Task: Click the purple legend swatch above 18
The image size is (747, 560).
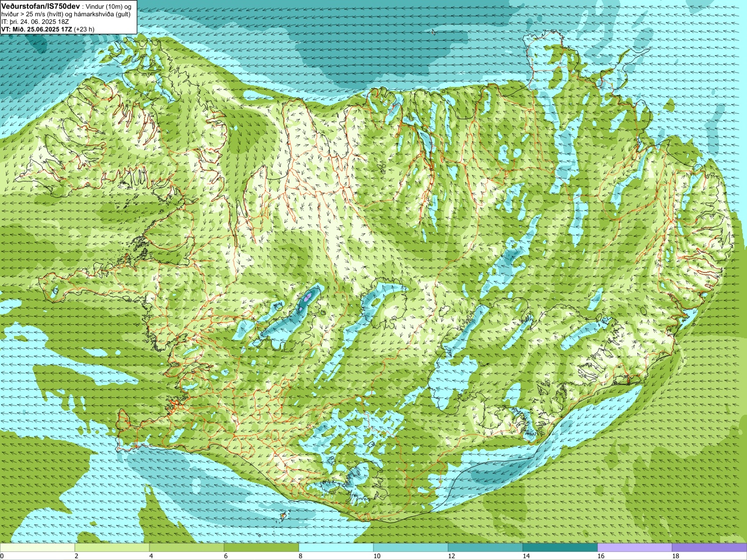Action: click(x=710, y=548)
